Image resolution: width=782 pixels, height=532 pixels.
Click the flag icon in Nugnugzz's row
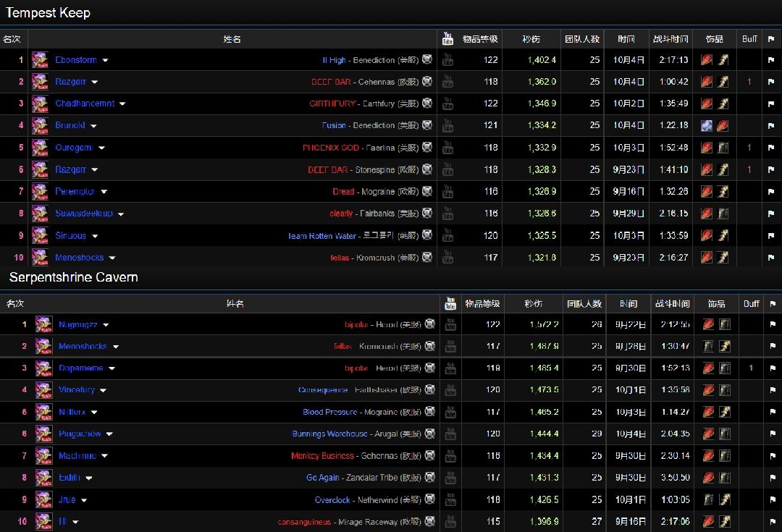tap(773, 325)
